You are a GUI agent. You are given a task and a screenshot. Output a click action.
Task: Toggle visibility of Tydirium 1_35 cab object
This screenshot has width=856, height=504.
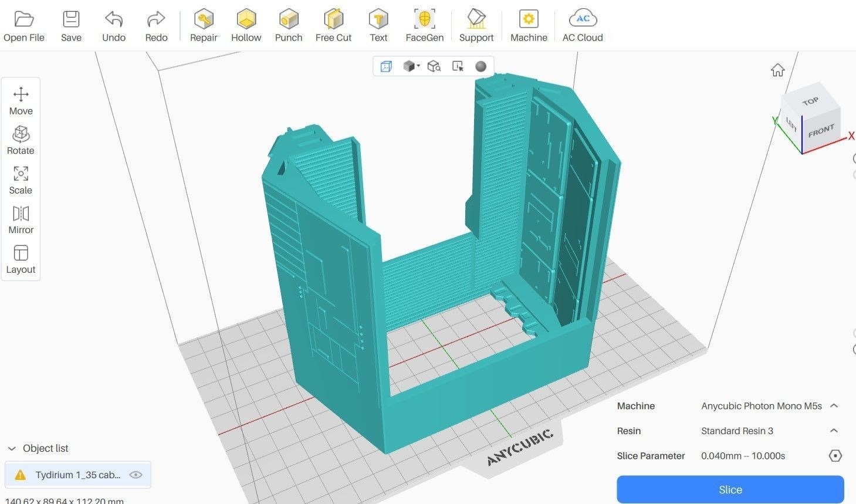136,475
